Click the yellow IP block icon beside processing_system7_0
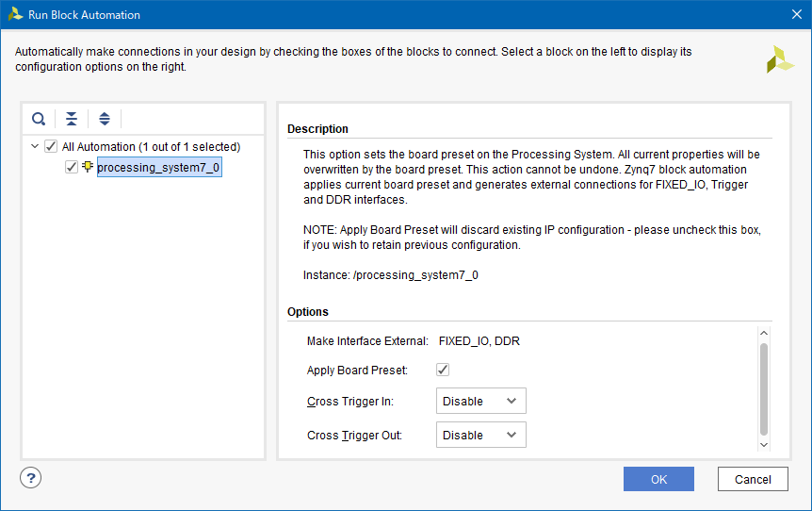This screenshot has width=812, height=511. [88, 167]
